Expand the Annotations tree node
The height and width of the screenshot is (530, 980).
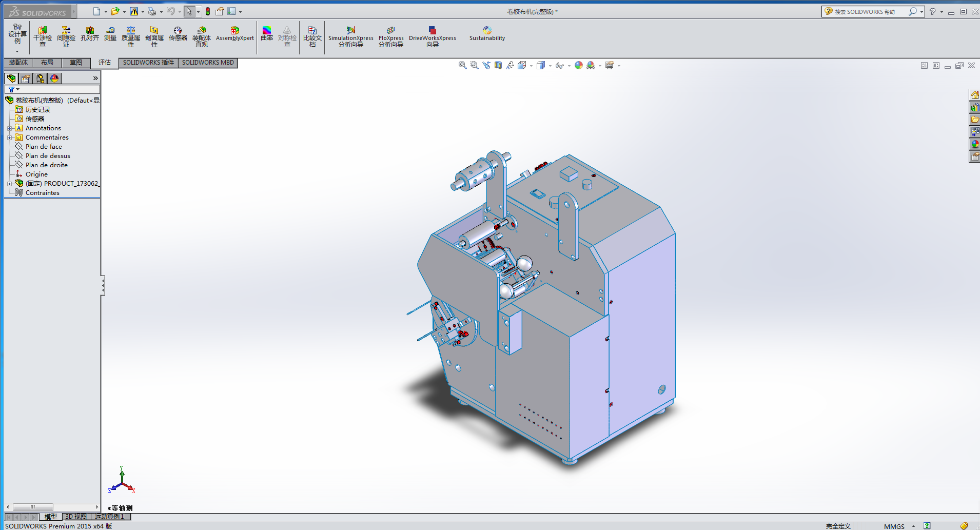(x=9, y=128)
